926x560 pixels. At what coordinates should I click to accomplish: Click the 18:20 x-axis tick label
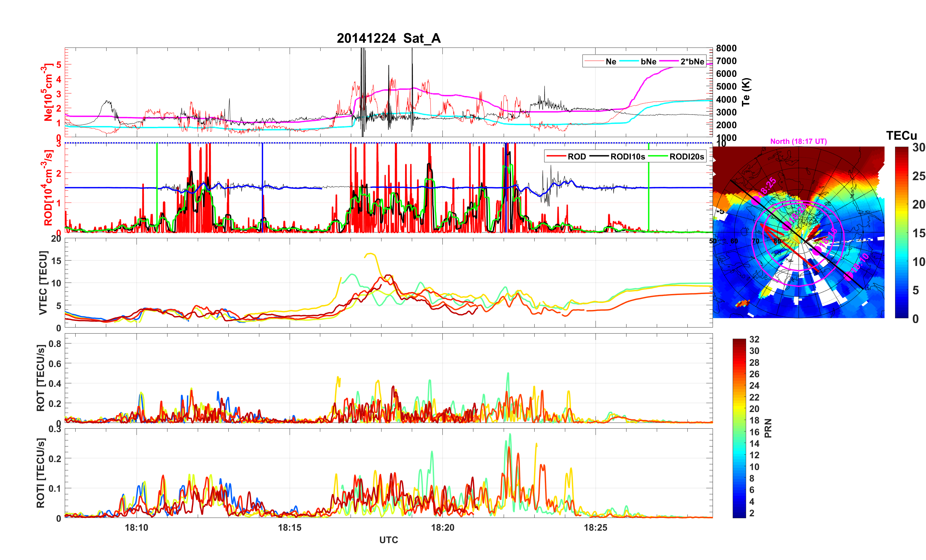pyautogui.click(x=442, y=527)
